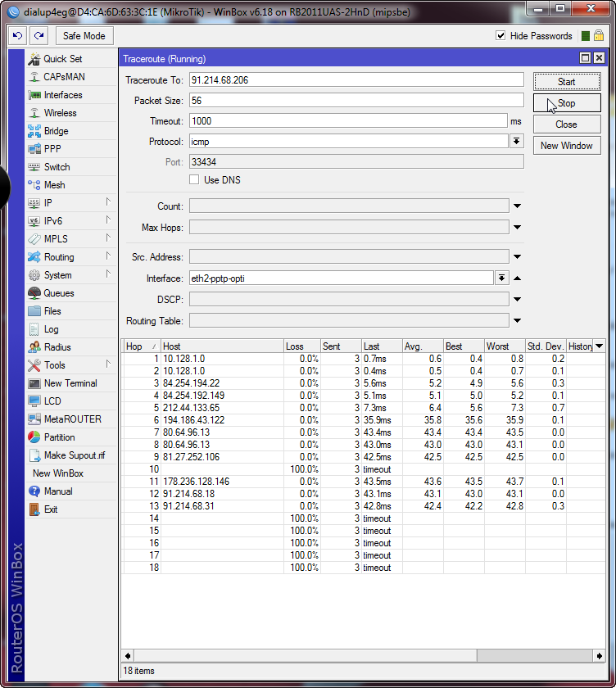Click the New Window button
Image resolution: width=616 pixels, height=688 pixels.
(566, 146)
